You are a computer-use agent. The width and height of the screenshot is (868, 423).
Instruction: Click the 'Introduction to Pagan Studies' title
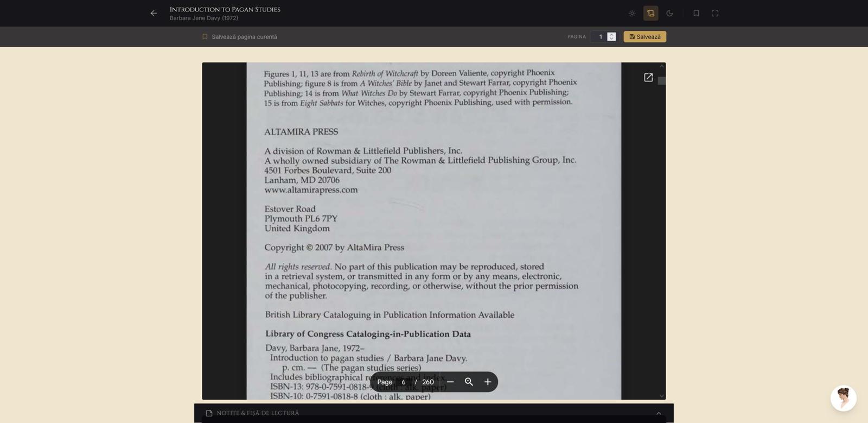pyautogui.click(x=225, y=9)
